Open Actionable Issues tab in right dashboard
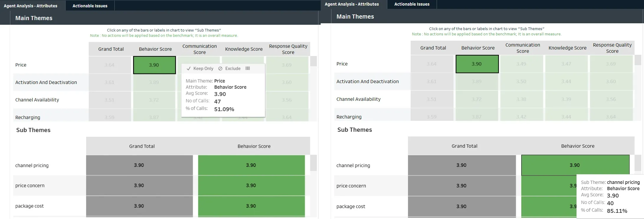This screenshot has height=219, width=644. tap(412, 4)
